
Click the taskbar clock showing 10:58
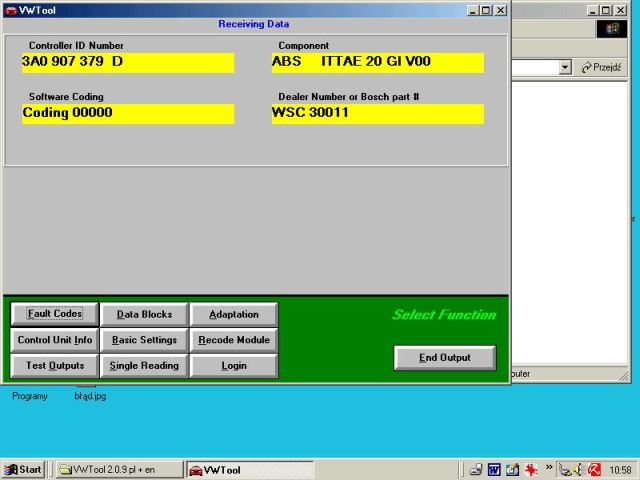(621, 471)
